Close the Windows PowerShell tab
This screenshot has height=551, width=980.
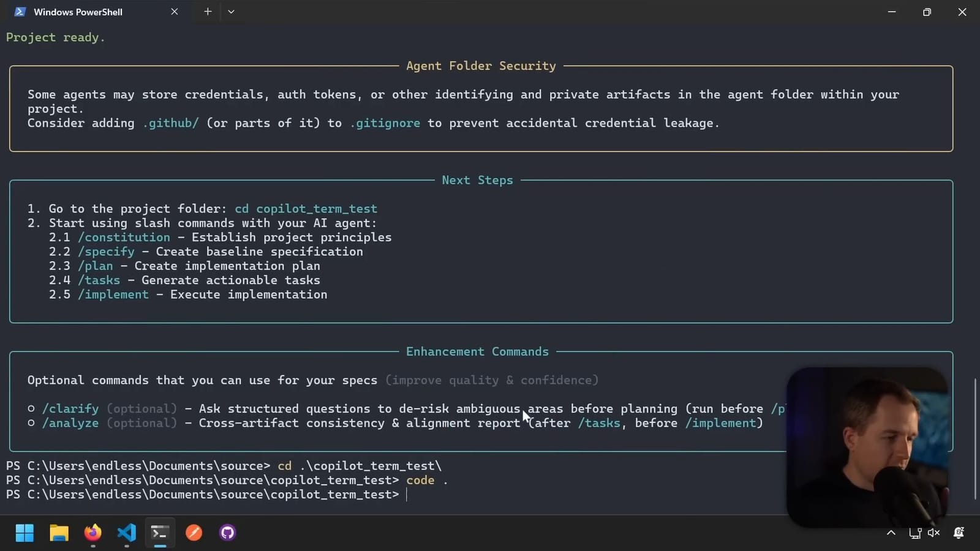[175, 11]
